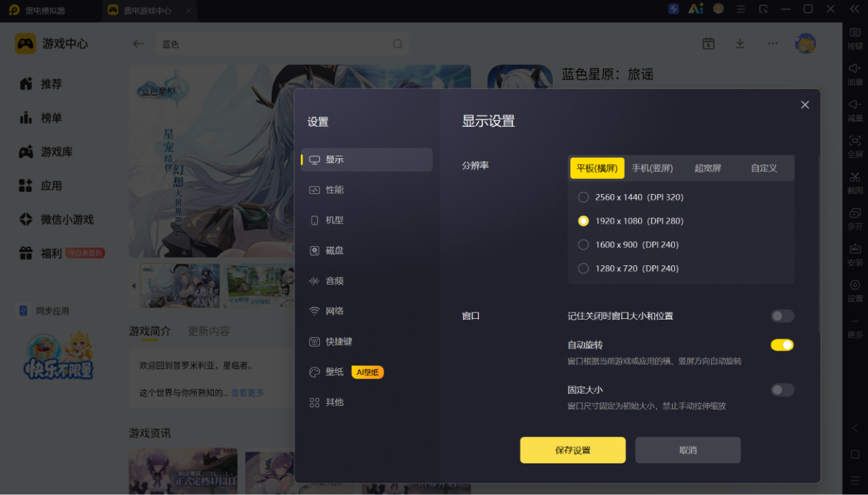Click the Android recent-apps icon in sidebar
The width and height of the screenshot is (868, 495).
coord(855,481)
